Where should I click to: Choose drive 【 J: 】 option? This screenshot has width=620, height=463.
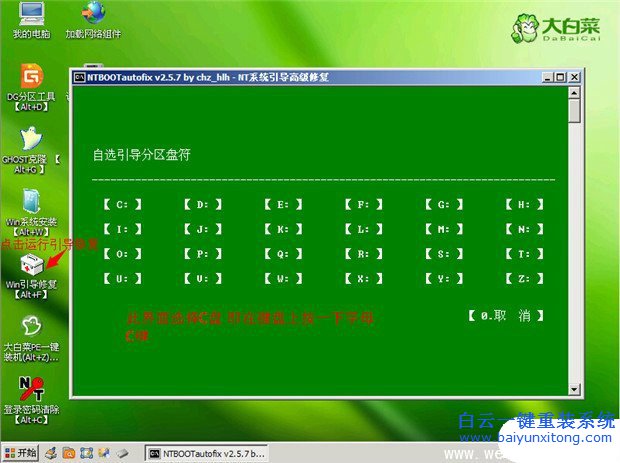[203, 229]
